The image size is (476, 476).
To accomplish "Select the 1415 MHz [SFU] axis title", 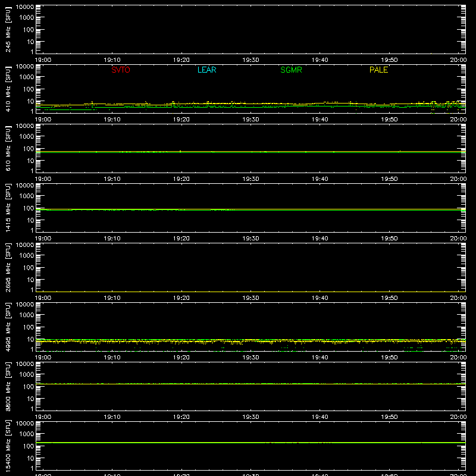I will pos(8,208).
